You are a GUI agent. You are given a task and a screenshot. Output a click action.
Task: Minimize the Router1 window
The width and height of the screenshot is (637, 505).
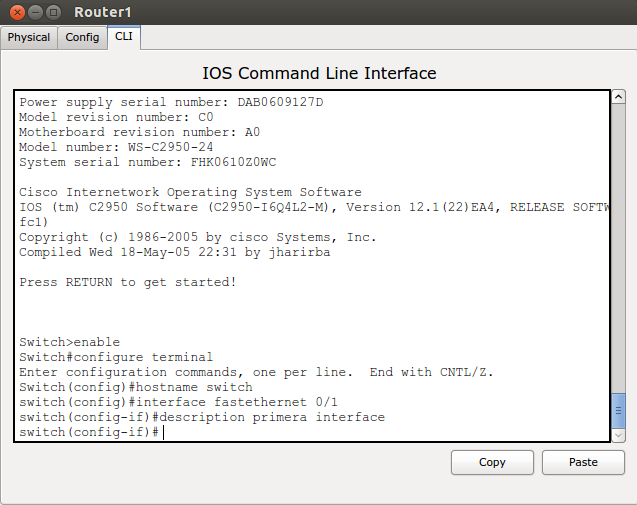(x=33, y=12)
